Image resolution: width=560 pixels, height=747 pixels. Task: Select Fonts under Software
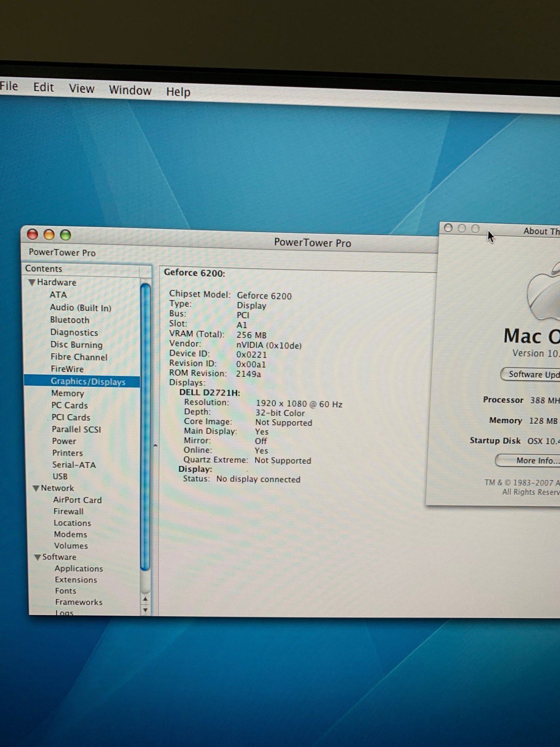pyautogui.click(x=66, y=591)
